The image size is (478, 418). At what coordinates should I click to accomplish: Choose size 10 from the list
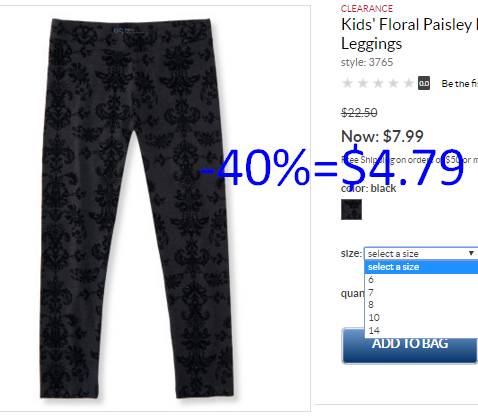click(x=422, y=317)
